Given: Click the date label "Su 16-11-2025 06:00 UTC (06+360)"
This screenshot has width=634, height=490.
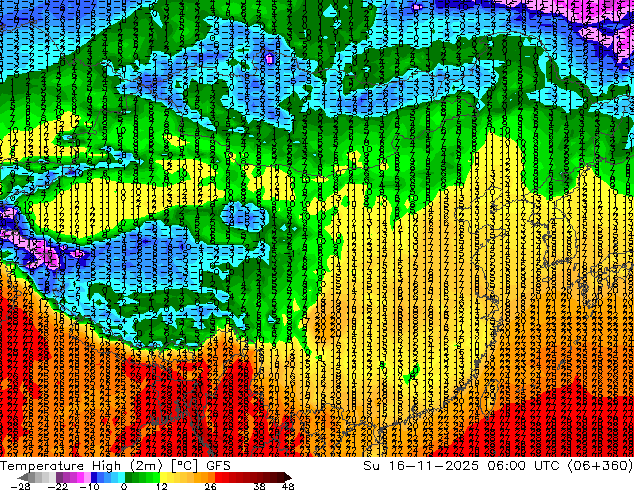Looking at the screenshot, I should click(498, 465).
